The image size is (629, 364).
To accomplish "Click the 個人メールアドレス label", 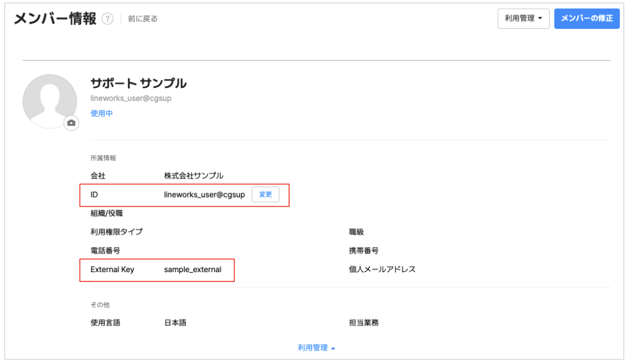I will (x=382, y=269).
